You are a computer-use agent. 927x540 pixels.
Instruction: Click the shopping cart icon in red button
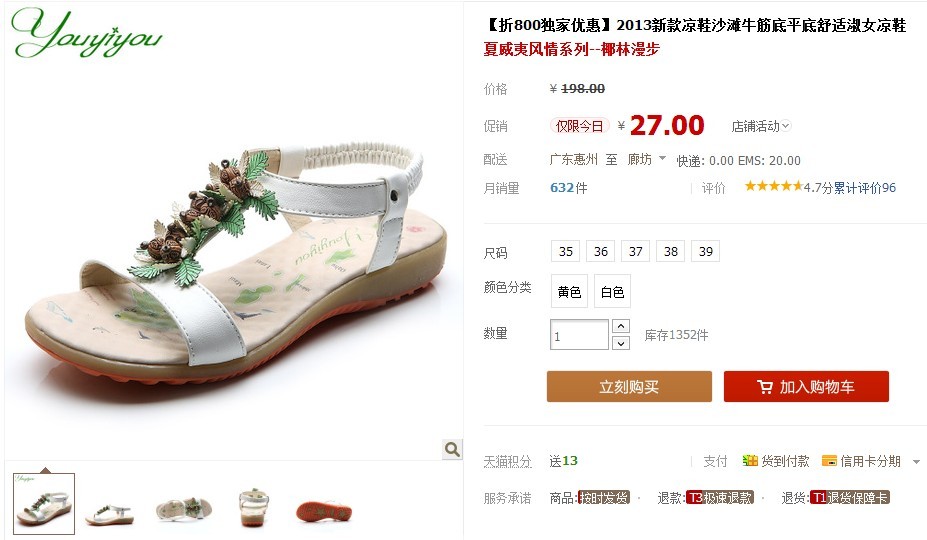point(764,387)
